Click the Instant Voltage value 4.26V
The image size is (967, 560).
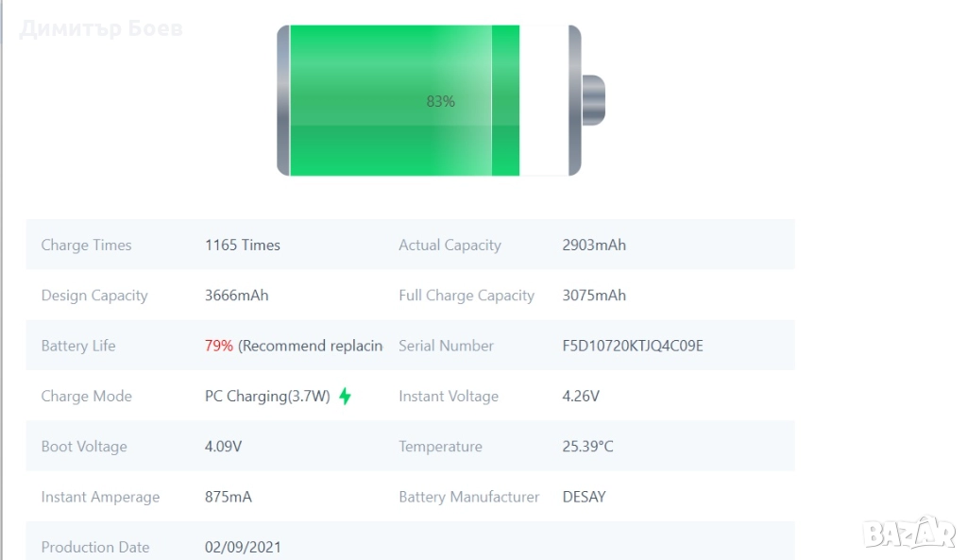581,397
